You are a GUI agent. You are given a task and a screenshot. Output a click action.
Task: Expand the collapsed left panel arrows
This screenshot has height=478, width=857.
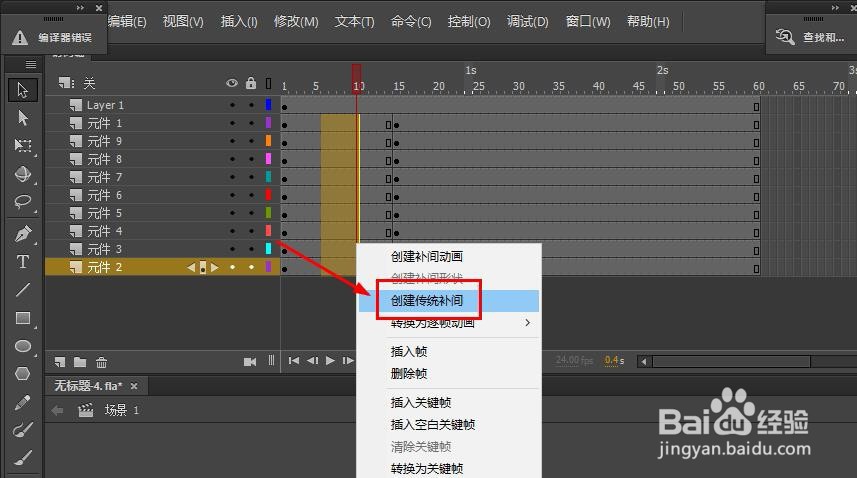coord(80,8)
